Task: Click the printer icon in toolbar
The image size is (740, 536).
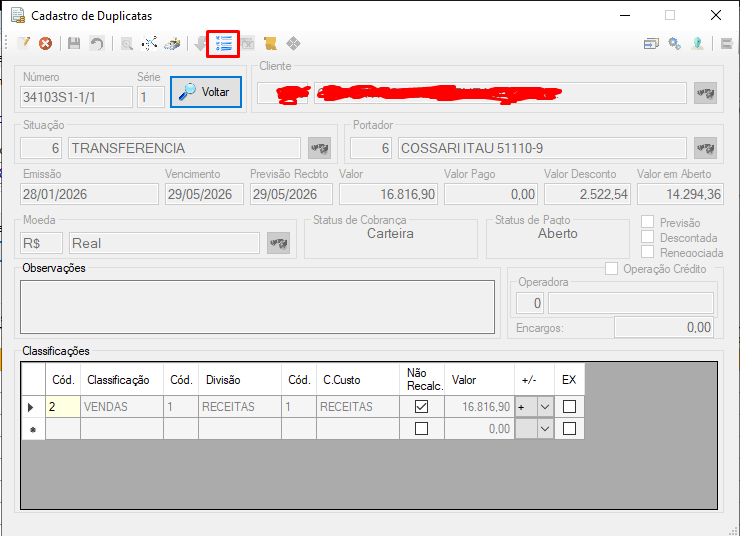Action: 172,44
